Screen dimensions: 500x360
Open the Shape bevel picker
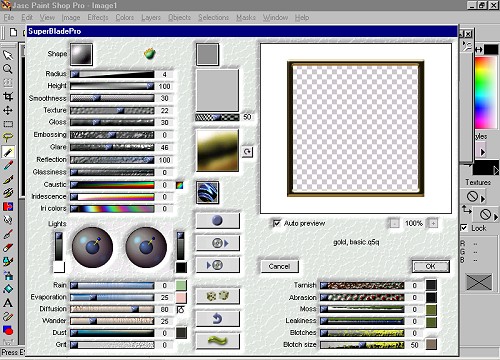tap(81, 54)
